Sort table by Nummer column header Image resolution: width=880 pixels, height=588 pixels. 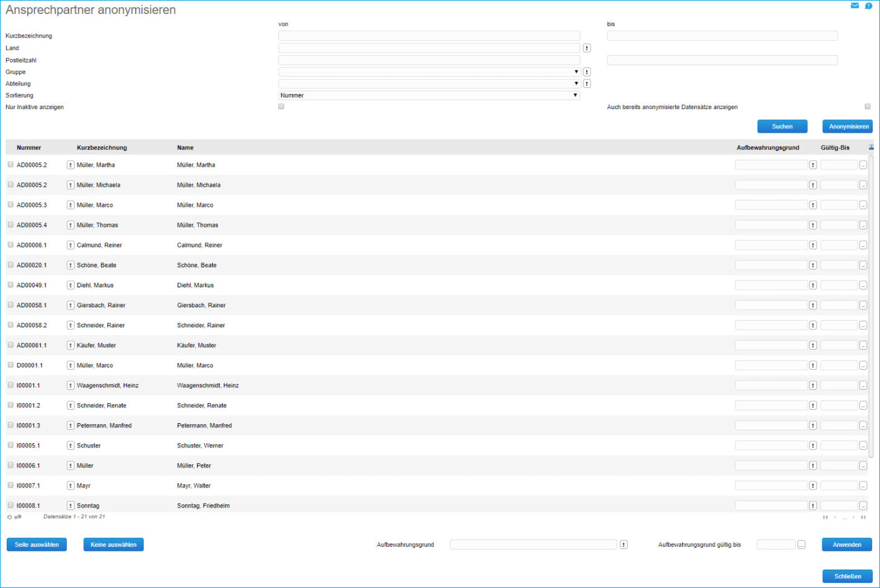[29, 148]
